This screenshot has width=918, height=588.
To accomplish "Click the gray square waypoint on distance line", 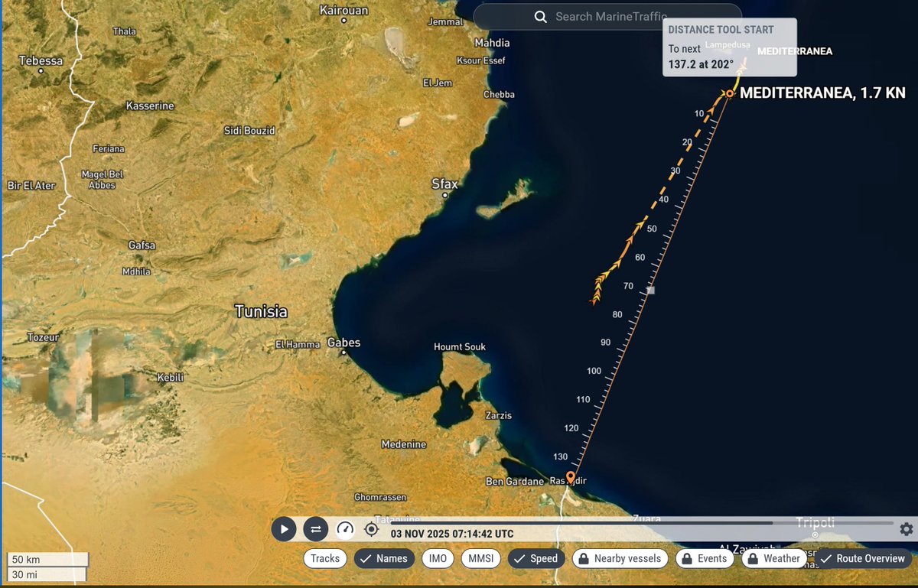I will click(x=650, y=291).
